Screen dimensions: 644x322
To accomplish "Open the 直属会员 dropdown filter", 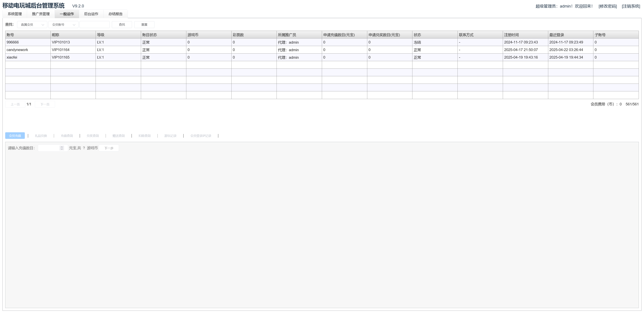I will point(32,25).
